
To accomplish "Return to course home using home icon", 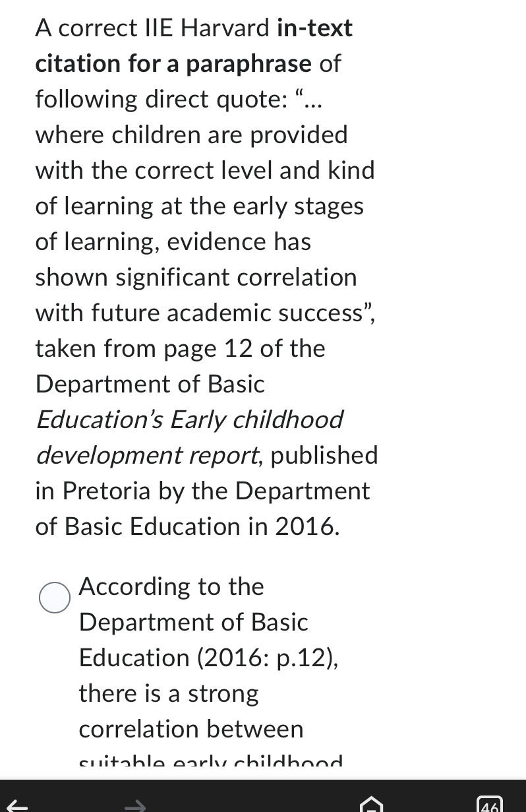I will 371,806.
